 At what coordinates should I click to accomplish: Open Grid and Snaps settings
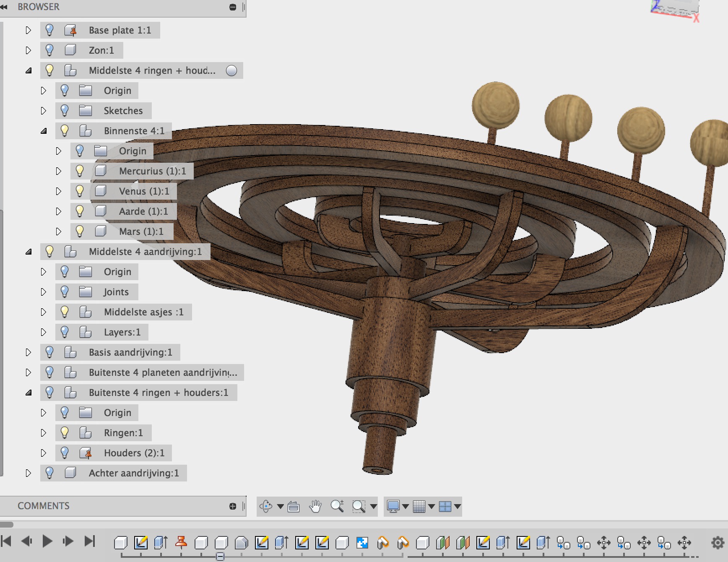coord(419,506)
